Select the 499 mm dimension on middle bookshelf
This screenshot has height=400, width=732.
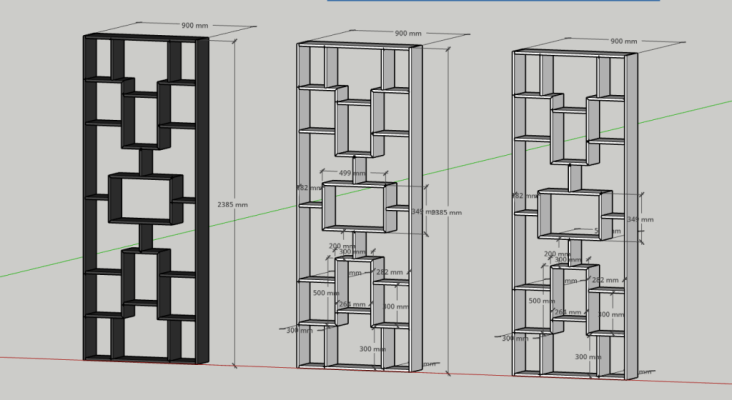click(x=353, y=174)
